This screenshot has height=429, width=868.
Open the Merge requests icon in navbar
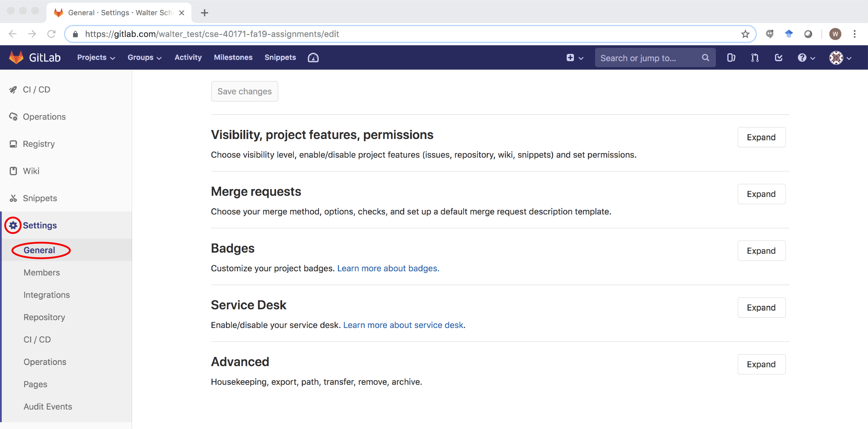(x=755, y=58)
